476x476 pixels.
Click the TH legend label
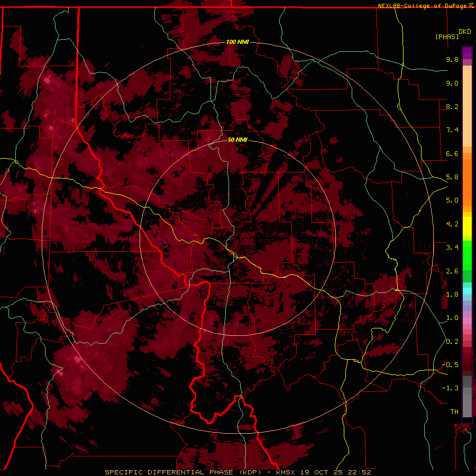[454, 412]
